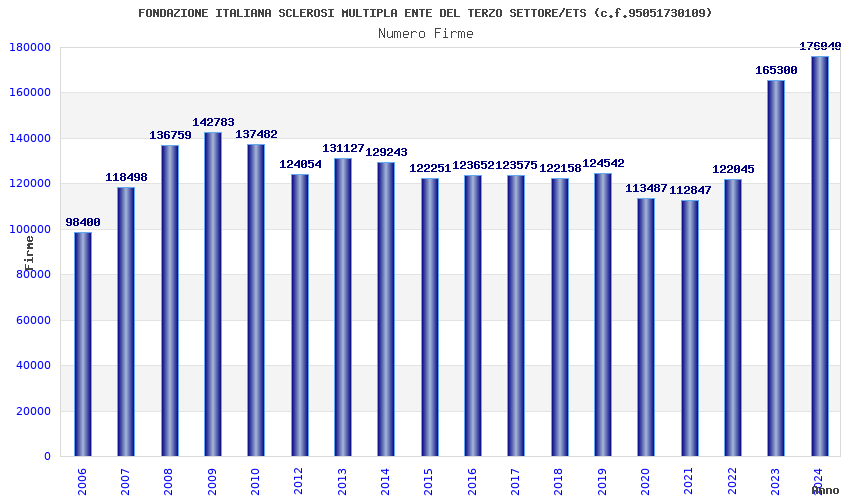Click the value label 118498
Screen dimensions: 850x500
click(126, 177)
